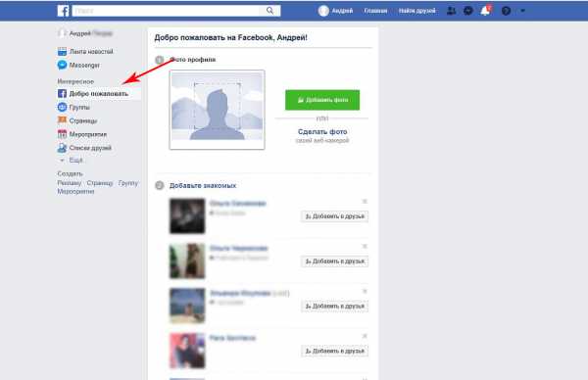Click the help question mark icon
This screenshot has height=380, width=588.
506,11
